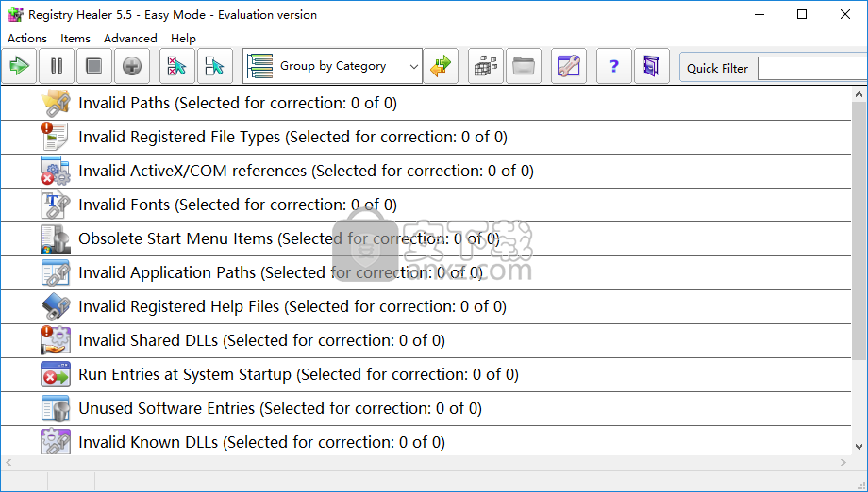Click vertical scrollbar up arrow
868x492 pixels.
pos(860,94)
